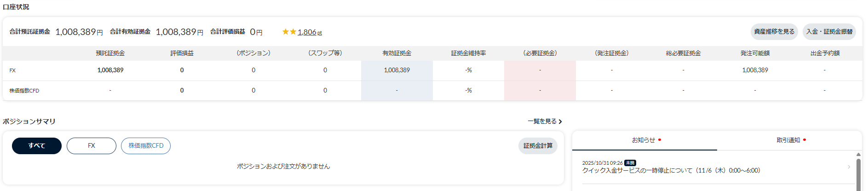Open クイック入金サービスの一時停止 notice
Screen dimensions: 868x191
coord(671,171)
